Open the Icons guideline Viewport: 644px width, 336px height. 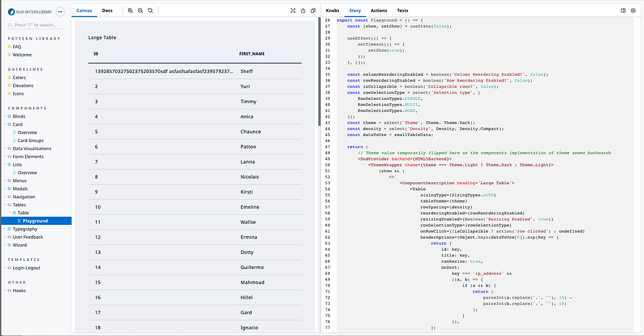pyautogui.click(x=18, y=93)
